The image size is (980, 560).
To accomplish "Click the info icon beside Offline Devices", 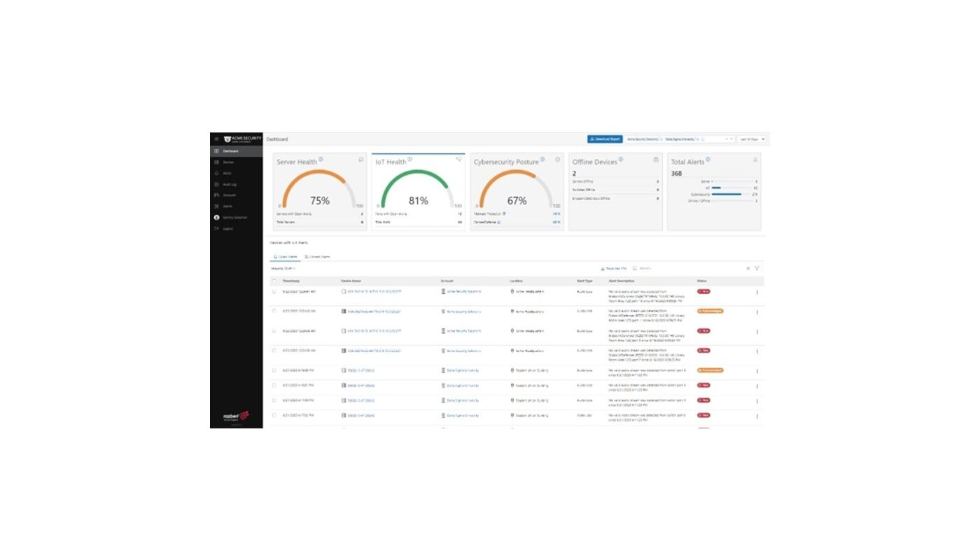I will (x=621, y=160).
